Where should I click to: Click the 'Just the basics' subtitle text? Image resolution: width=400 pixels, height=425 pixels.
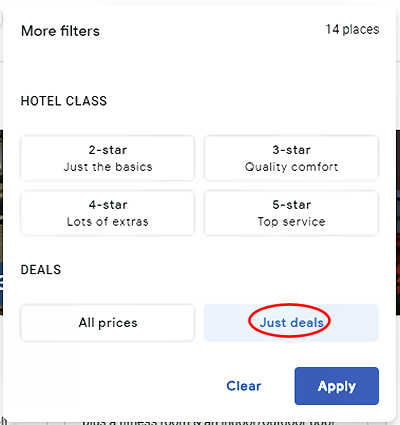click(108, 167)
